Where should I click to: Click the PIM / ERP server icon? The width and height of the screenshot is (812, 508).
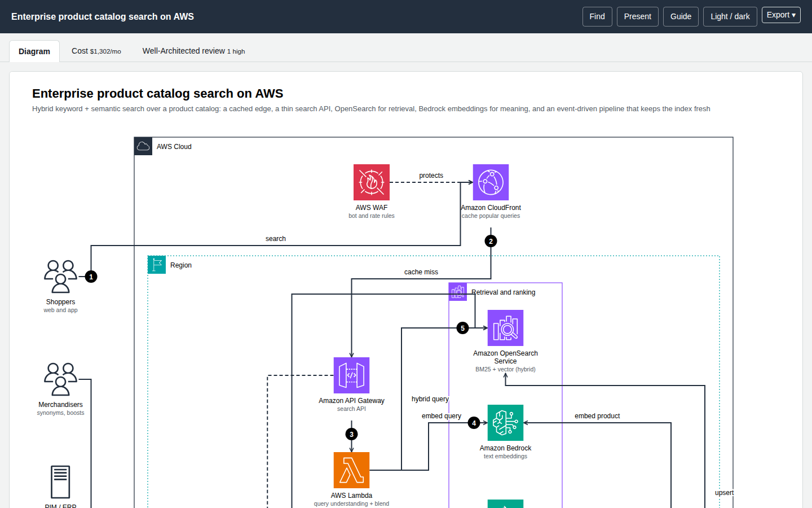coord(60,482)
